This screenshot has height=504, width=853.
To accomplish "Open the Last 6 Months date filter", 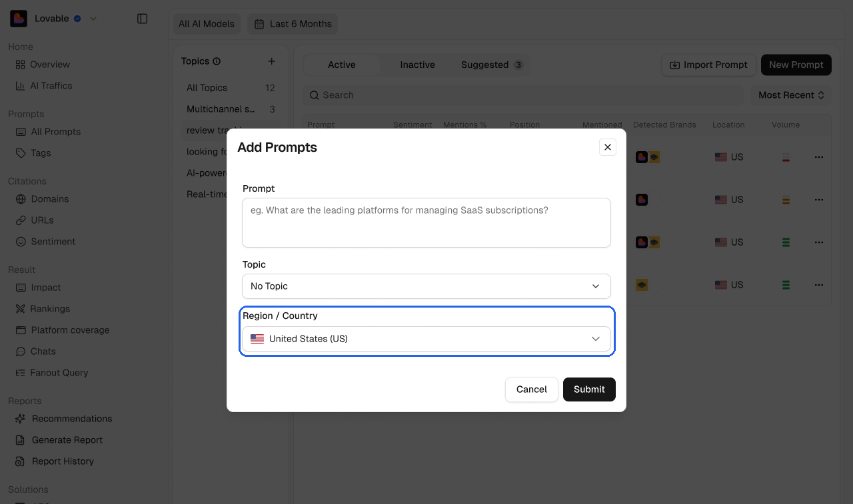I will [293, 24].
